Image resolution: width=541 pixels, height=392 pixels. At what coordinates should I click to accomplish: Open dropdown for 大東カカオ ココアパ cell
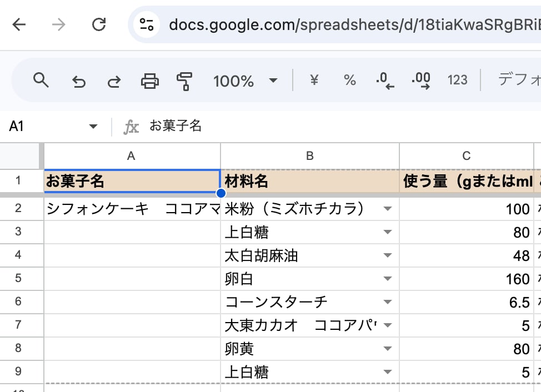[x=388, y=325]
